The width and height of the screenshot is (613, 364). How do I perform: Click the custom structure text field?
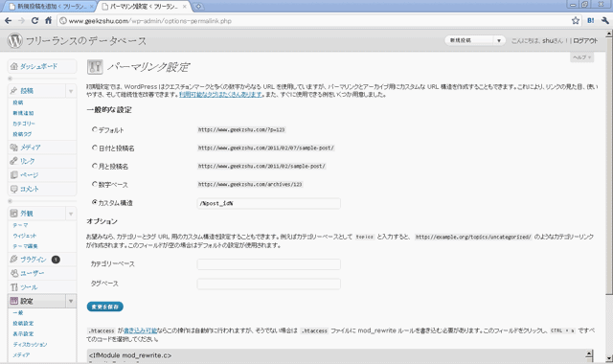click(268, 203)
